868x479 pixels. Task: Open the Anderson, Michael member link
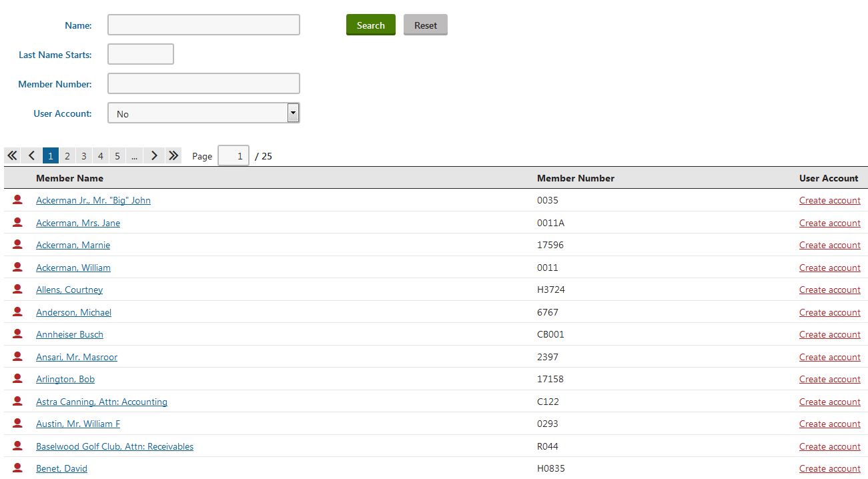tap(73, 312)
